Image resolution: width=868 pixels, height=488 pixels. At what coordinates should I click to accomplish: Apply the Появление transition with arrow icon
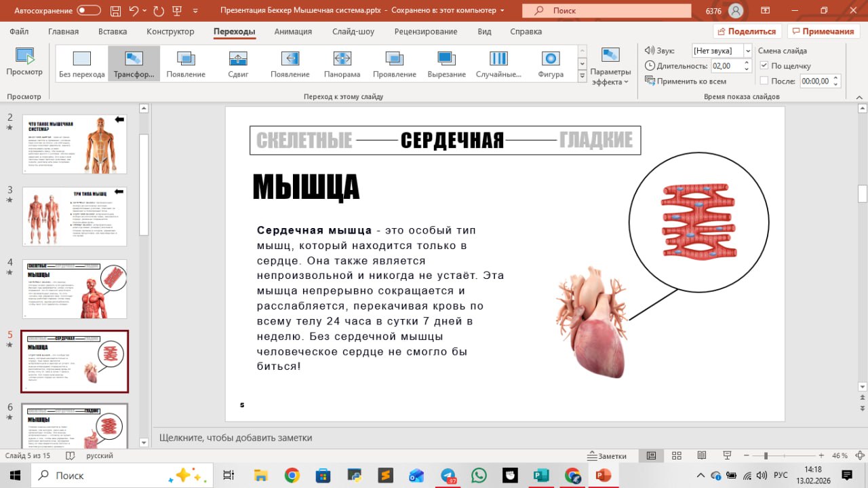click(x=290, y=64)
